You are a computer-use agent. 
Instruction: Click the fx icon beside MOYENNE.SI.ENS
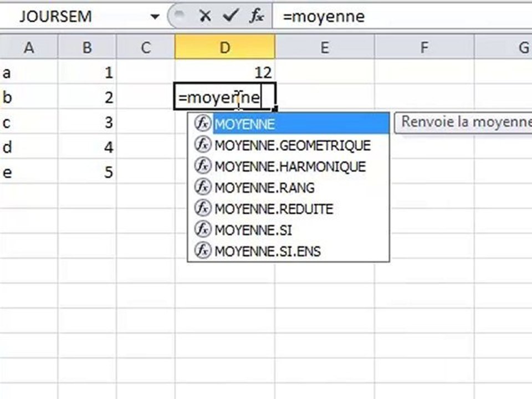(x=203, y=250)
